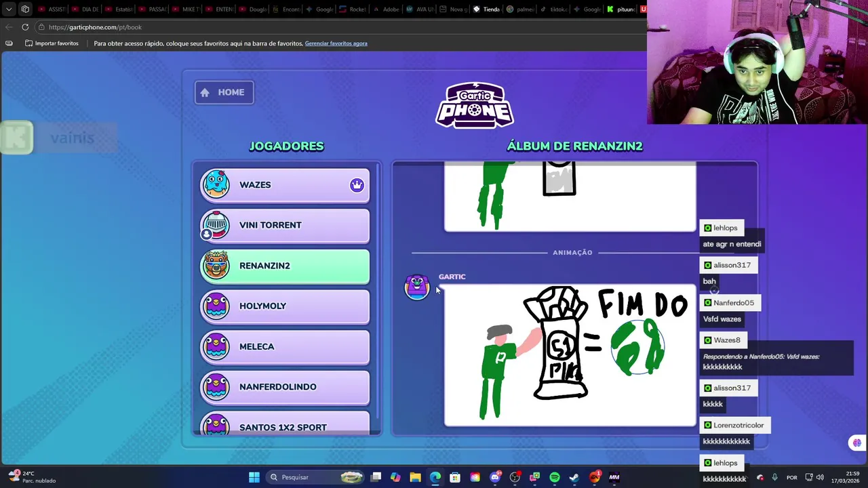Screen dimensions: 868x488
Task: Click the 'ANIMAÇÃO' divider label
Action: point(572,252)
